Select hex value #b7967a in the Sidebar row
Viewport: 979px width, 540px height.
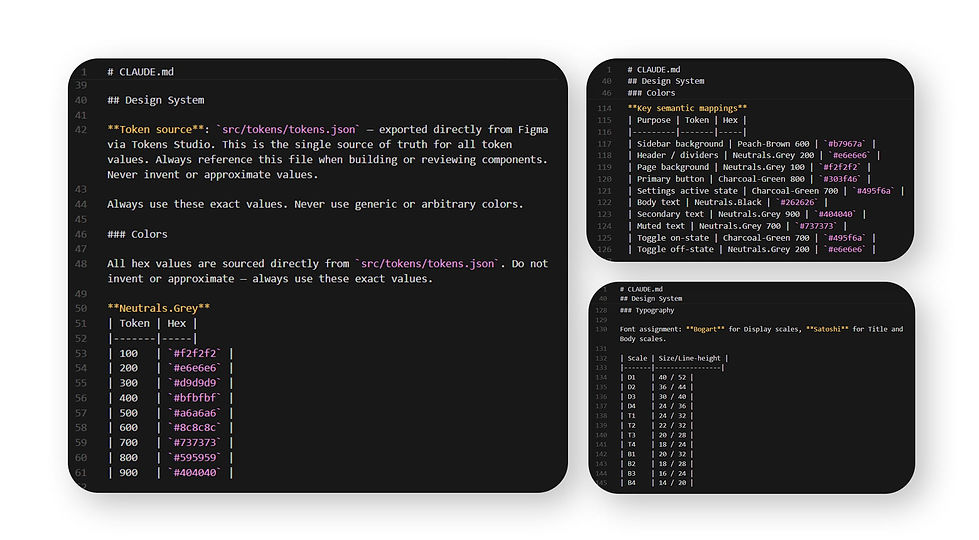844,144
